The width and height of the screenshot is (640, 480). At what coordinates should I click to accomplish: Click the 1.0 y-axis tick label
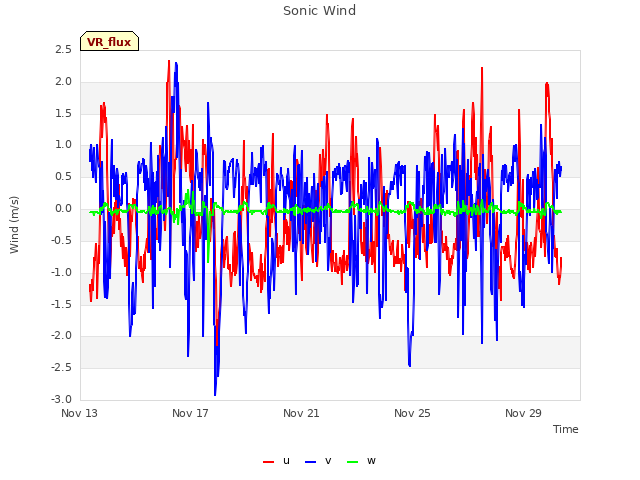point(63,144)
